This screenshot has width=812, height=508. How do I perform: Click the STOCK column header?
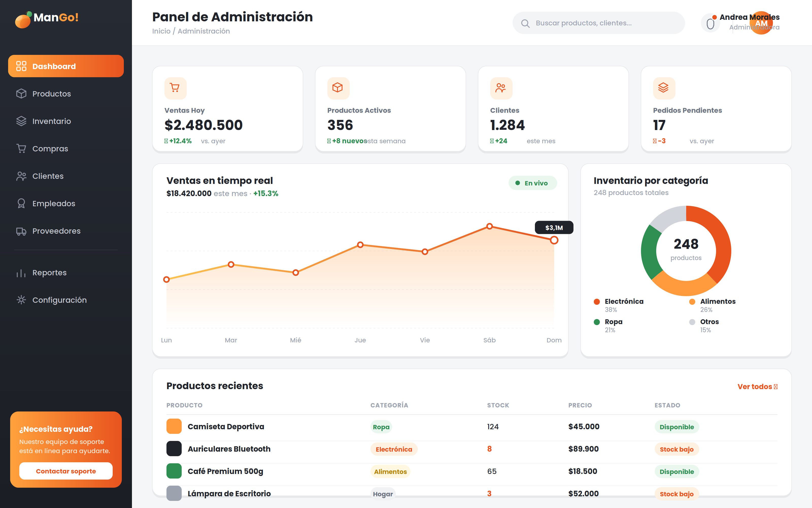tap(498, 406)
